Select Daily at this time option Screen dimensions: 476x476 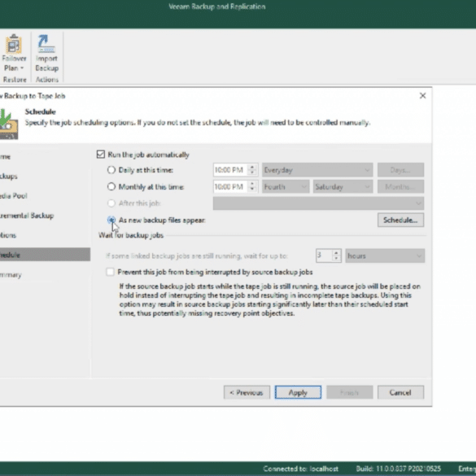111,170
